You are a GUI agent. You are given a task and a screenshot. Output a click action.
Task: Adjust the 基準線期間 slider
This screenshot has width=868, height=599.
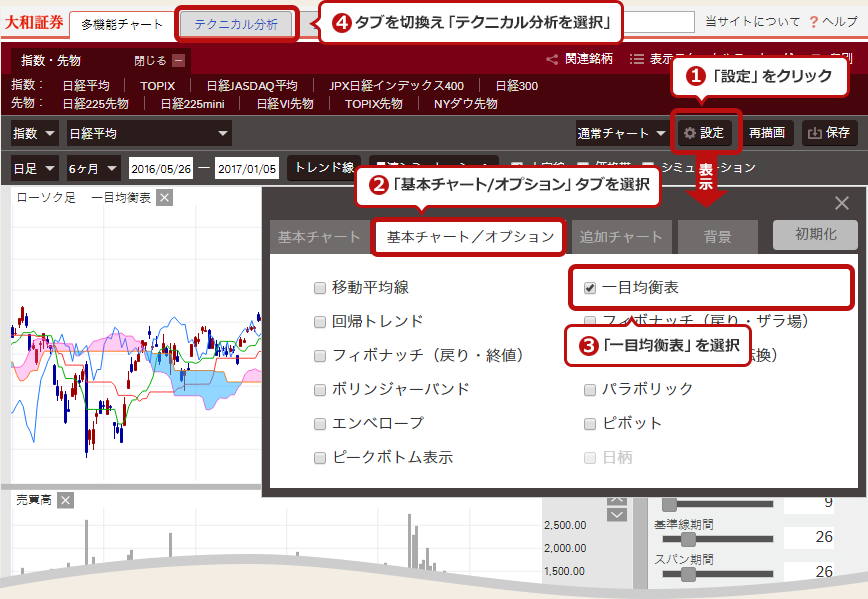click(x=688, y=539)
